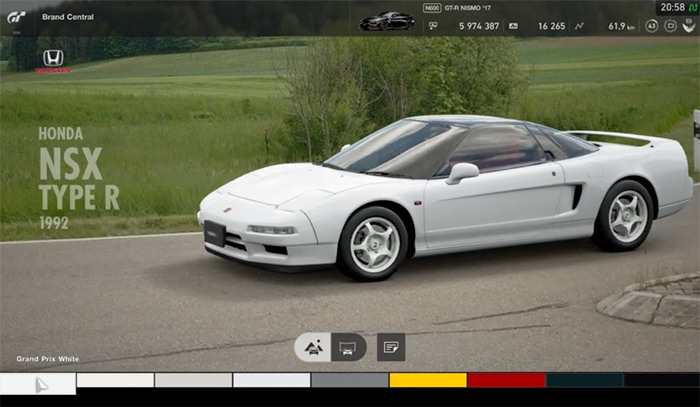The width and height of the screenshot is (700, 407).
Task: Open the hexagonal license badge icon
Action: click(x=670, y=26)
